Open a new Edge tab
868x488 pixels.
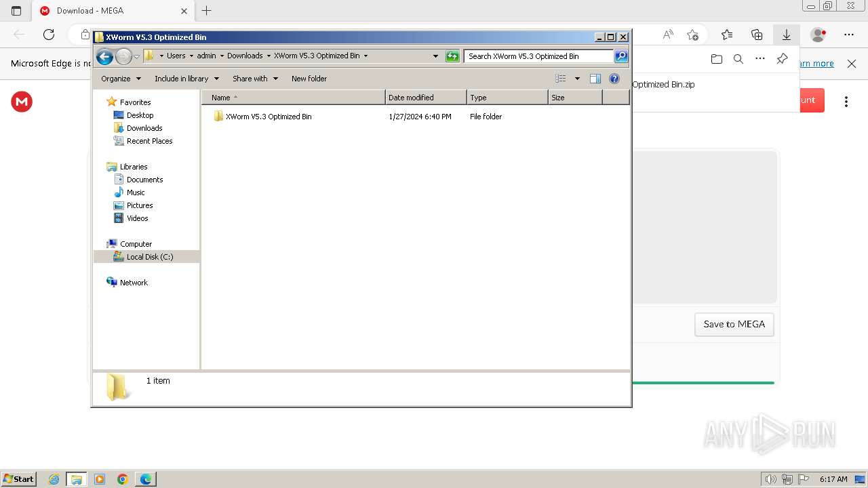pos(207,11)
